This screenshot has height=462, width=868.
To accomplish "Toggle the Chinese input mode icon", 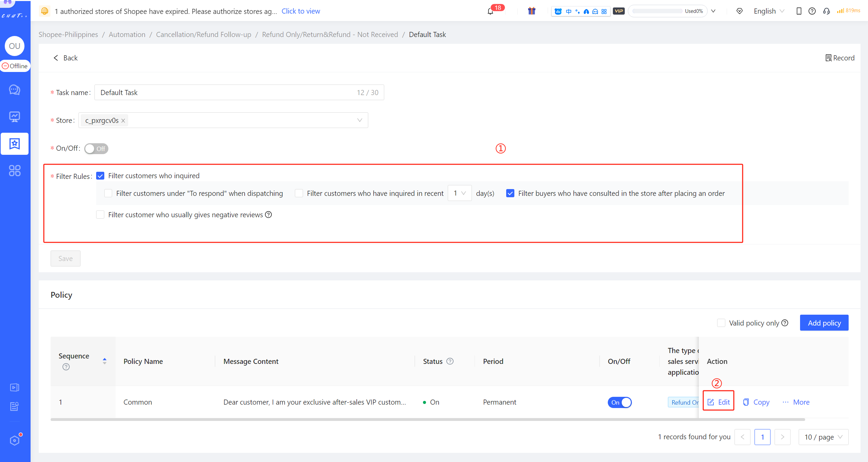I will pos(569,11).
